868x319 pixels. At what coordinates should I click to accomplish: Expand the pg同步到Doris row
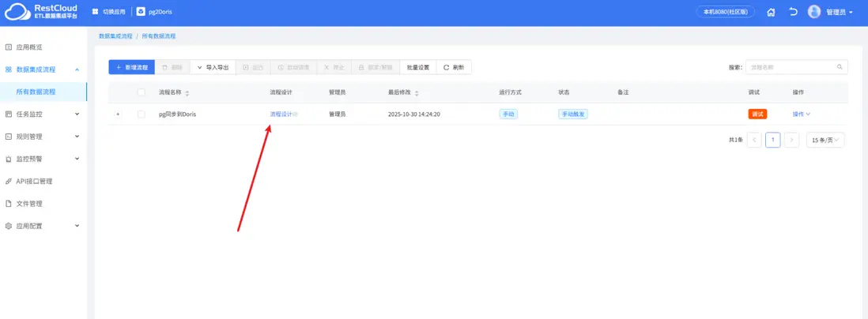point(117,114)
